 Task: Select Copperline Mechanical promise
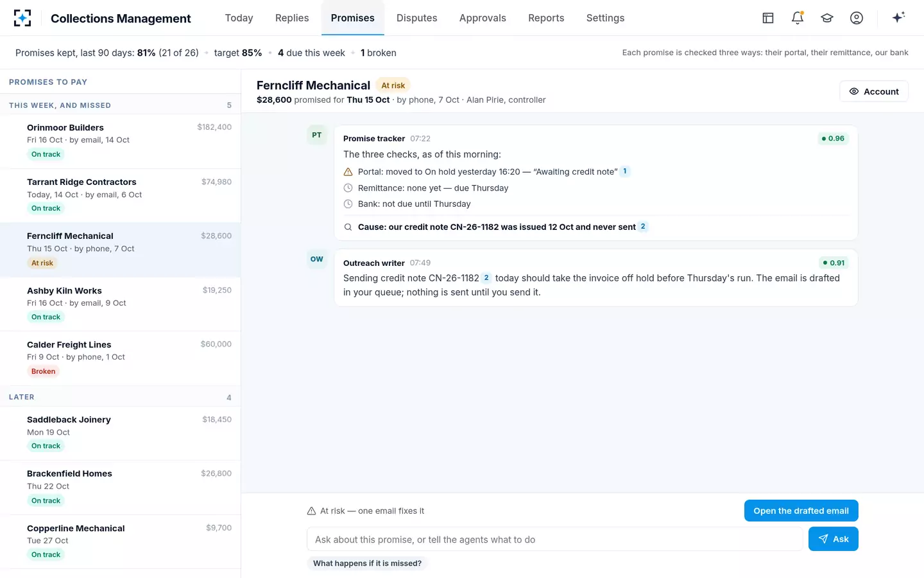[x=120, y=541]
